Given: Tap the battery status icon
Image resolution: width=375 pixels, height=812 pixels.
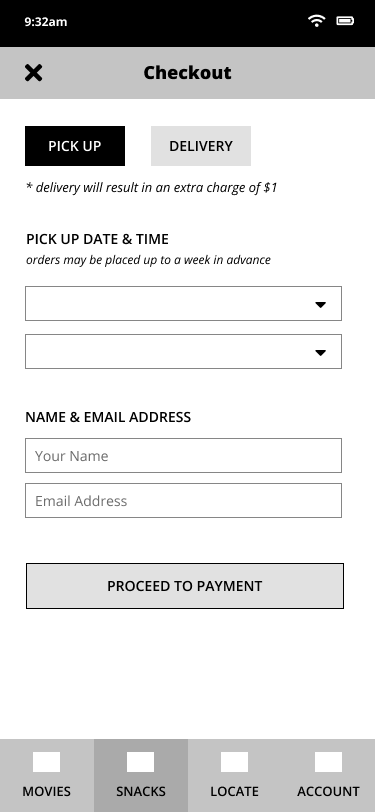Looking at the screenshot, I should pos(345,21).
